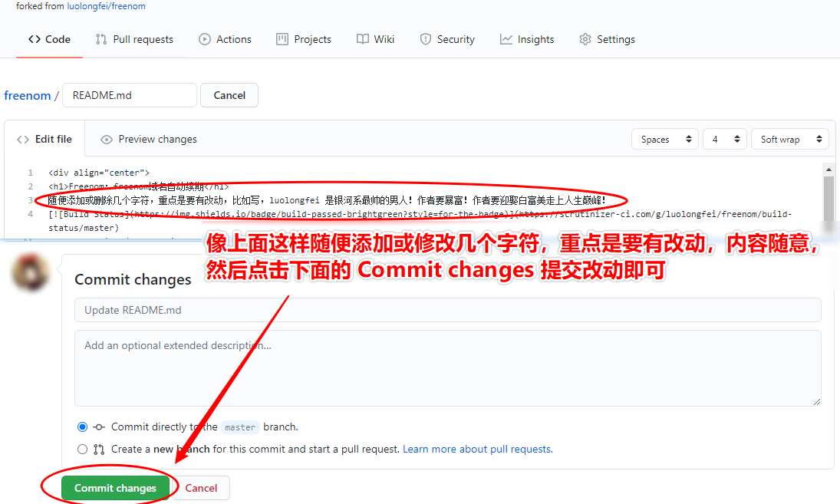Screen dimensions: 840x504
Task: Open the Actions workflows tab
Action: [x=225, y=39]
